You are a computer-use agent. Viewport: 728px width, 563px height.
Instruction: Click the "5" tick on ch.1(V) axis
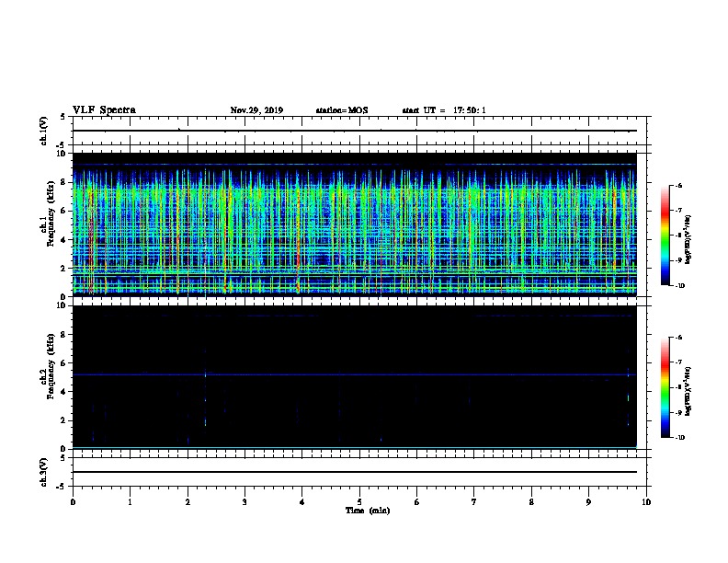point(63,117)
